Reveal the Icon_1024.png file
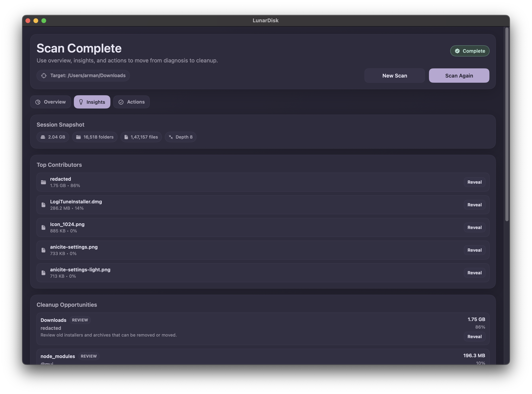 (475, 227)
